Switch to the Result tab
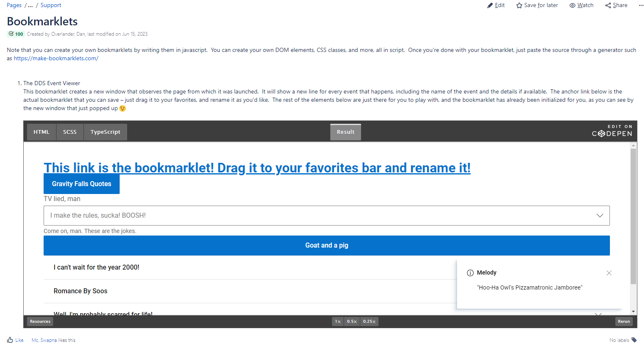 click(345, 132)
